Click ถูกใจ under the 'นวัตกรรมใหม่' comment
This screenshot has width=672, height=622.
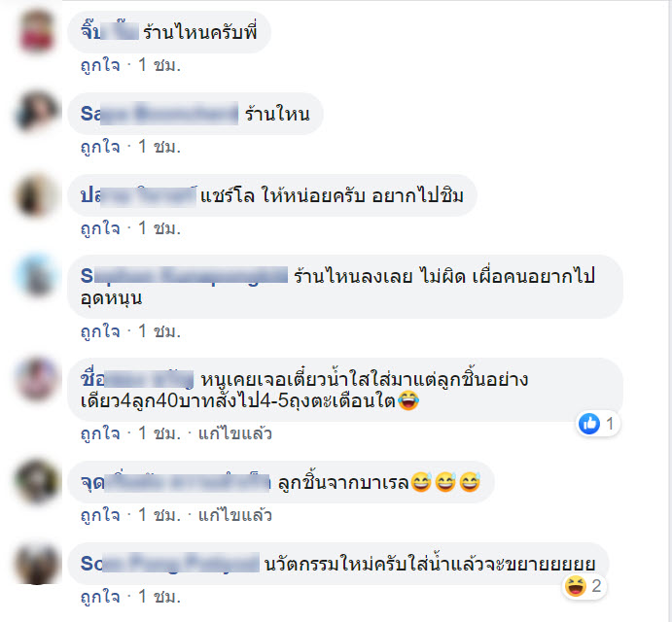click(100, 597)
